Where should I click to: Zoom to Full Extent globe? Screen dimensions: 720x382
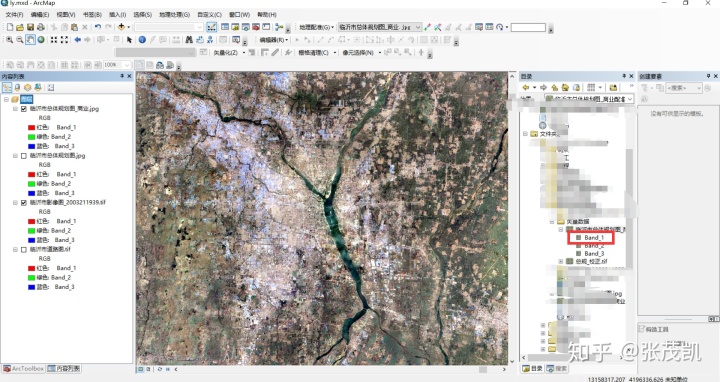[x=41, y=40]
